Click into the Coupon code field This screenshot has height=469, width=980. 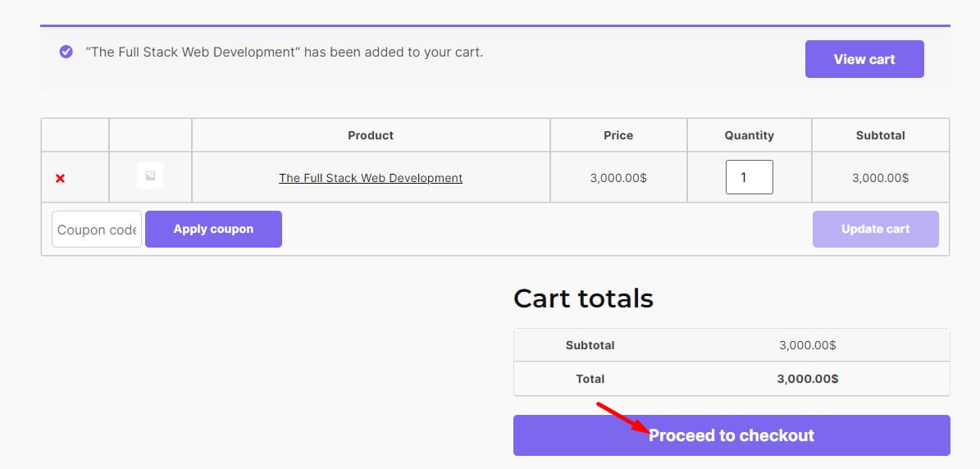(96, 230)
